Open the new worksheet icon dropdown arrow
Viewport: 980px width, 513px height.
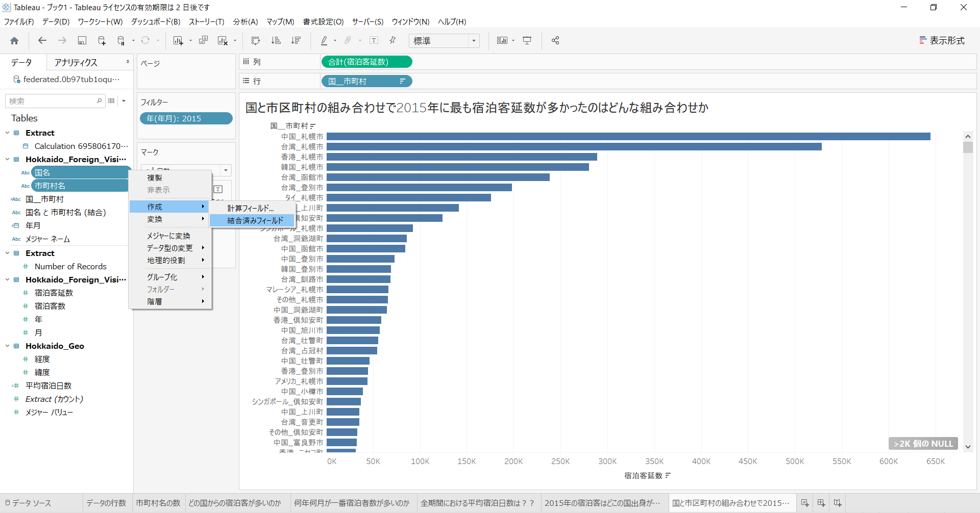pyautogui.click(x=190, y=41)
